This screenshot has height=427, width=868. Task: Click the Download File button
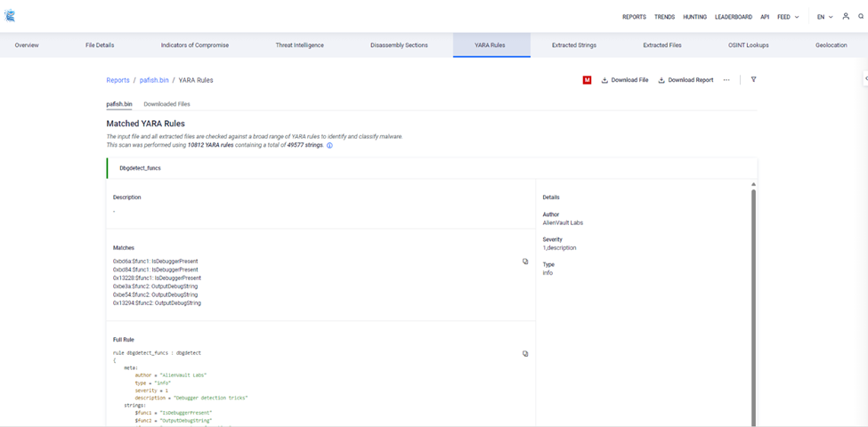click(625, 80)
